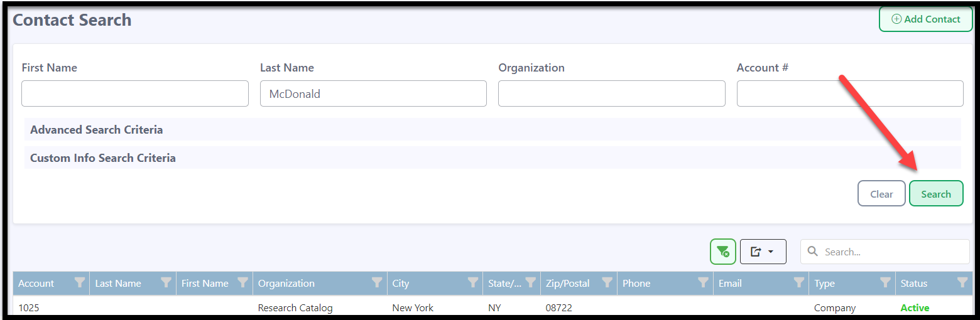Viewport: 980px width, 320px height.
Task: Click the green clear-filters funnel icon
Action: point(722,252)
